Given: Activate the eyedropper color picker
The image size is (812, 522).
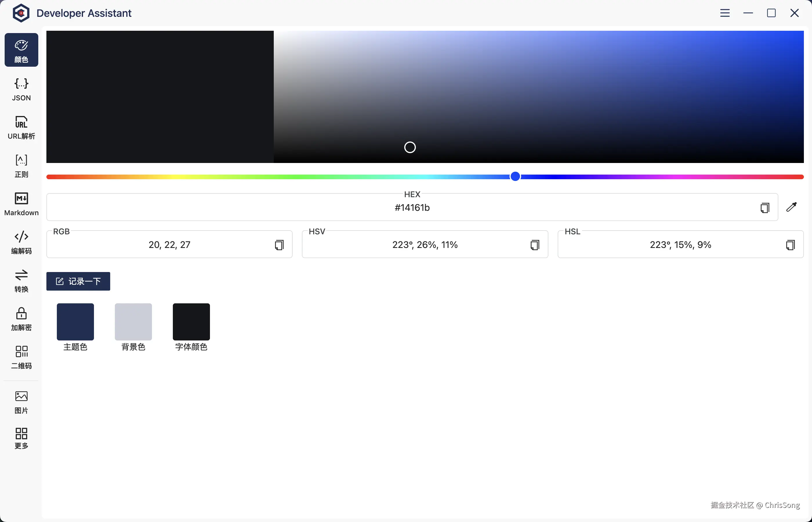Looking at the screenshot, I should click(x=791, y=207).
